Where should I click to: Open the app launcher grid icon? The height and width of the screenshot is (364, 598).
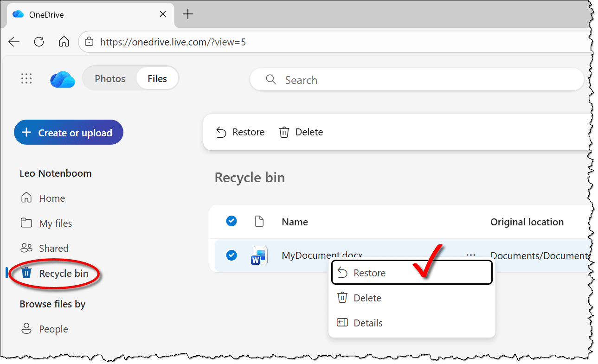(26, 79)
